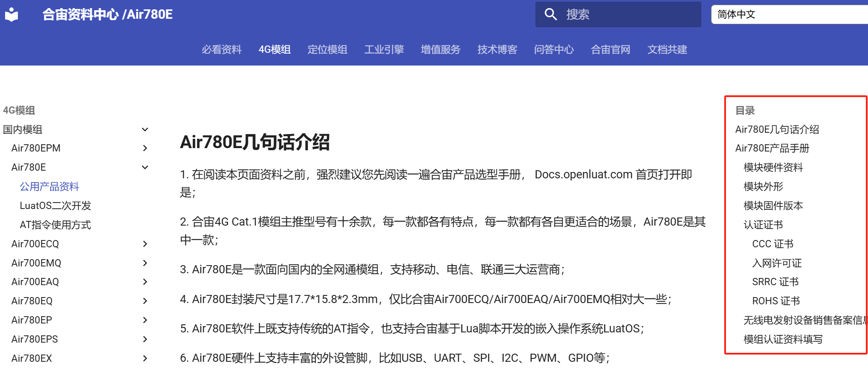The image size is (868, 369).
Task: Open the Air780EPS sidebar entry
Action: [x=34, y=339]
